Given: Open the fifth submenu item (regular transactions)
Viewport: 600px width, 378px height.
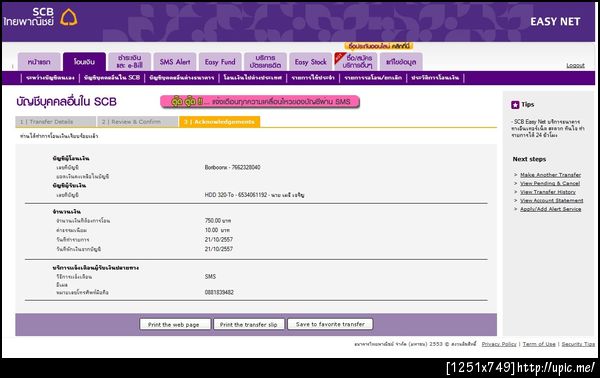Looking at the screenshot, I should pyautogui.click(x=313, y=78).
